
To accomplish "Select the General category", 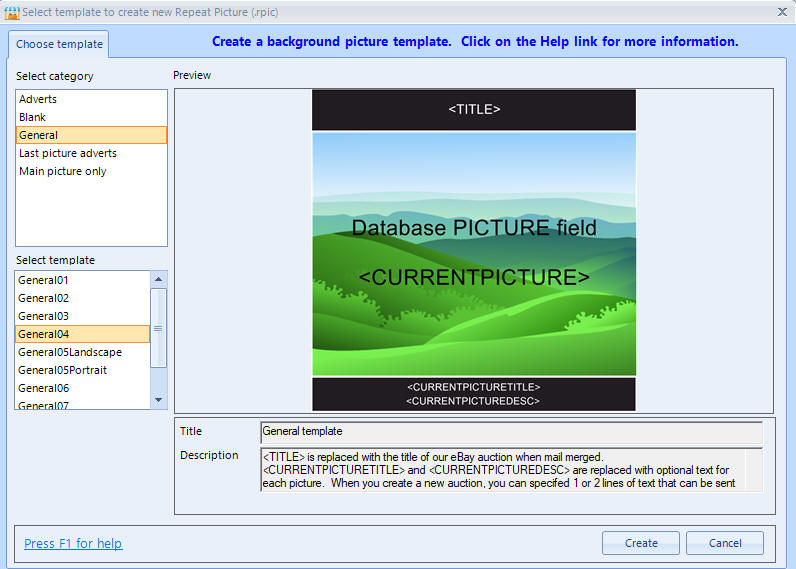I will point(91,135).
